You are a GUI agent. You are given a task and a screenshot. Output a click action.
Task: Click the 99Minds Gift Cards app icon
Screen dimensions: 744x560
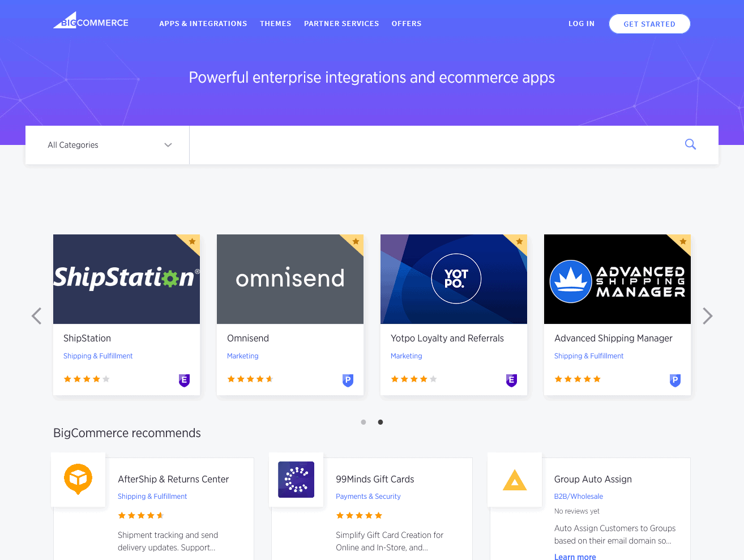[296, 480]
